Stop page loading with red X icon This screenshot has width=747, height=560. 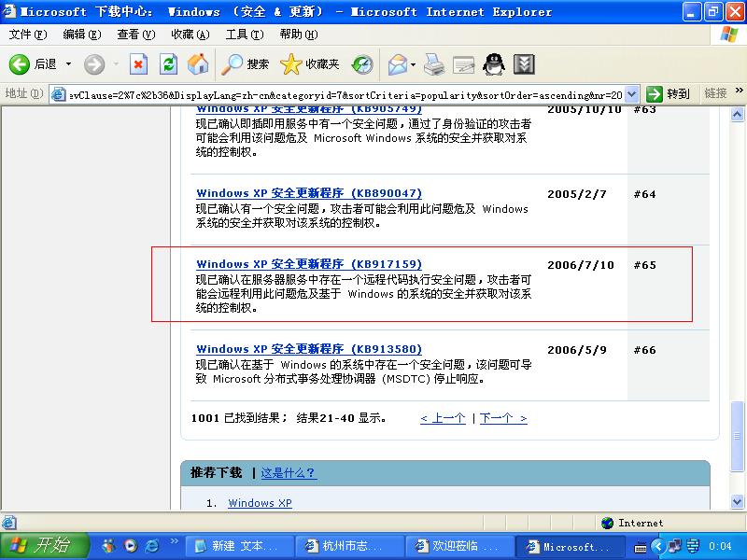[x=138, y=64]
